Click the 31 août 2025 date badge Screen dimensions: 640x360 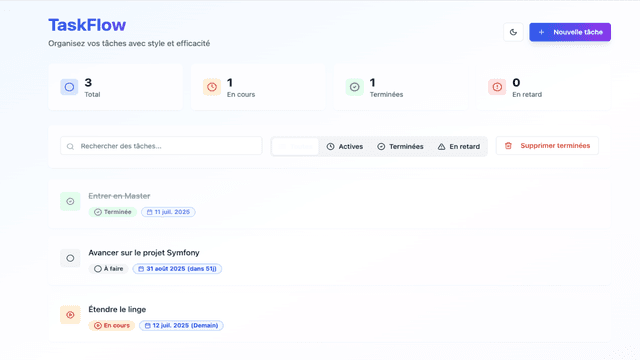177,269
